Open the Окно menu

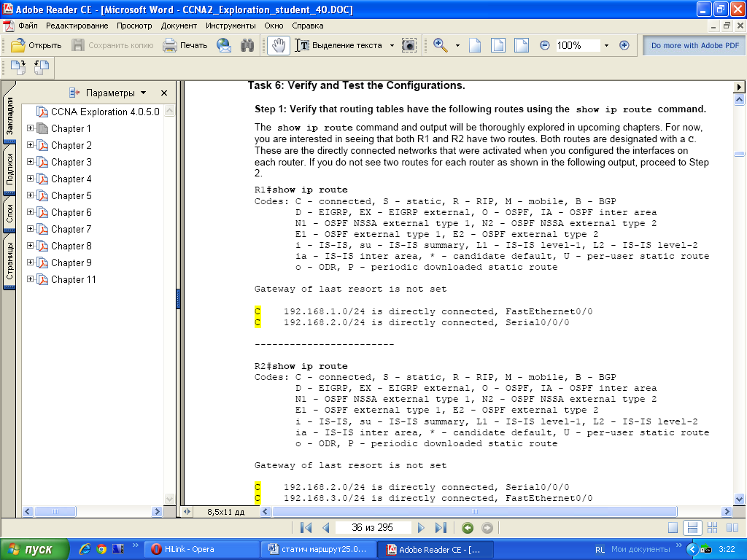point(274,26)
